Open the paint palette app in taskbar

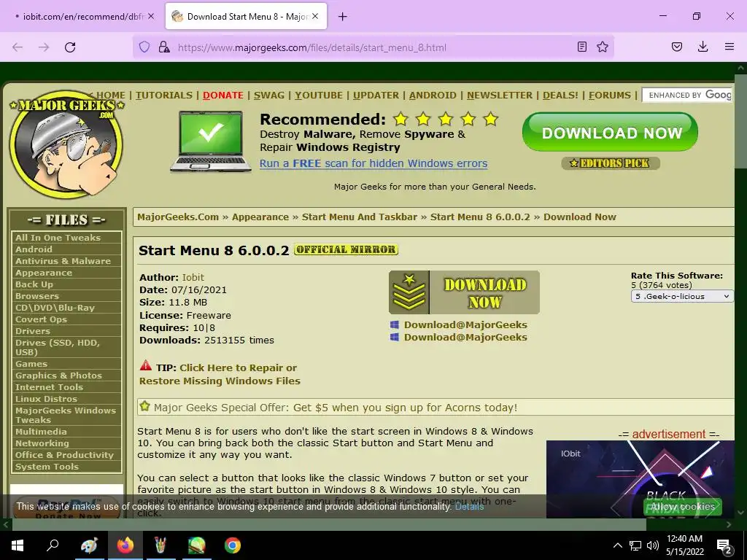(89, 545)
